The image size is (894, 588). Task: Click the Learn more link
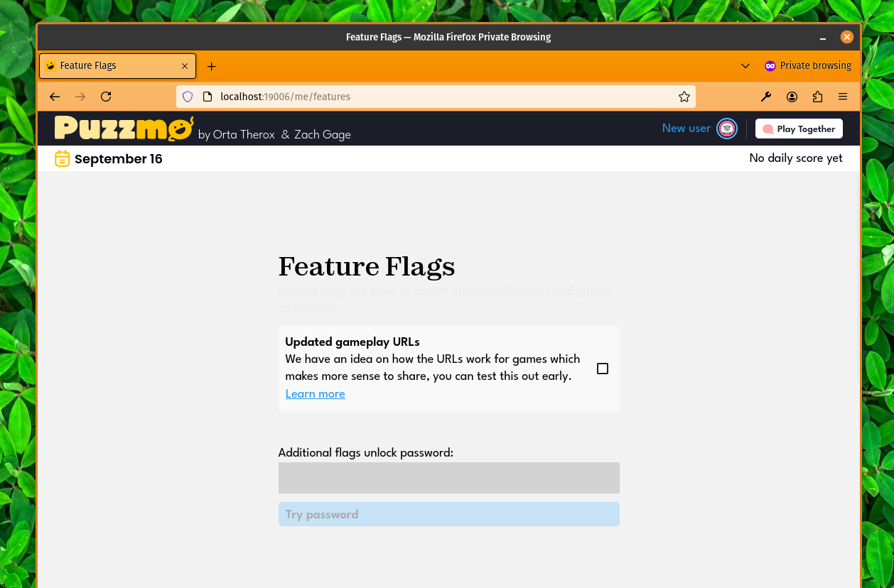pyautogui.click(x=315, y=394)
